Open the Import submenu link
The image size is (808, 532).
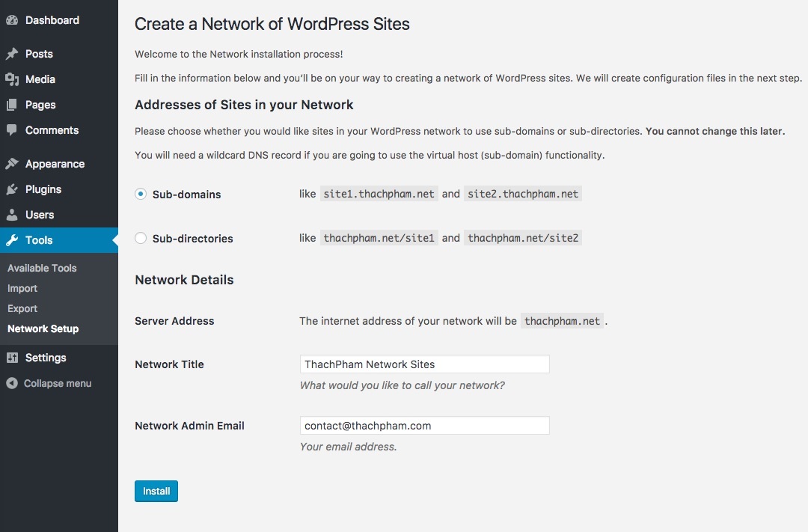pyautogui.click(x=22, y=289)
